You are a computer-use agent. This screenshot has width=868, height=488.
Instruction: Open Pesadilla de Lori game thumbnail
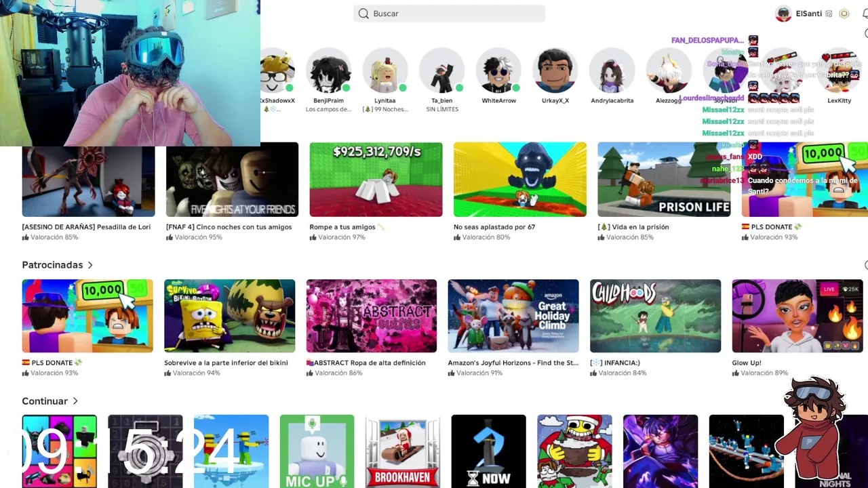click(88, 180)
